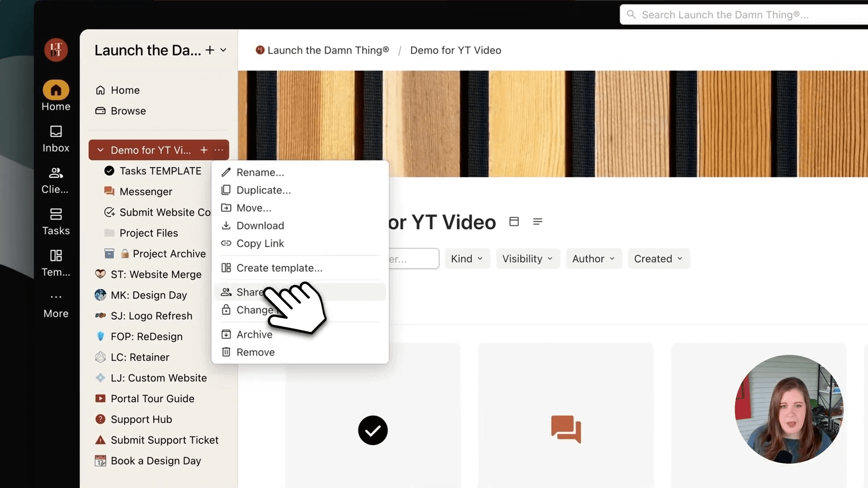Click the Clients people icon
The image size is (868, 488).
pos(56,173)
